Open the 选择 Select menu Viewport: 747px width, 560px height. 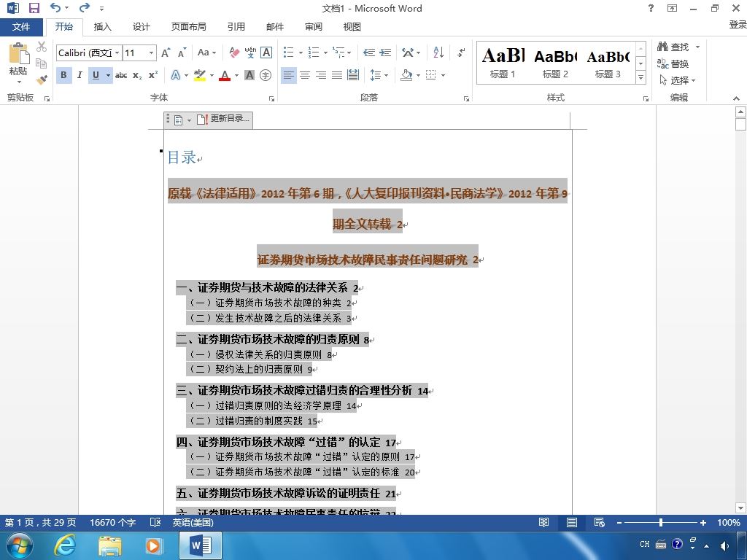click(x=678, y=80)
